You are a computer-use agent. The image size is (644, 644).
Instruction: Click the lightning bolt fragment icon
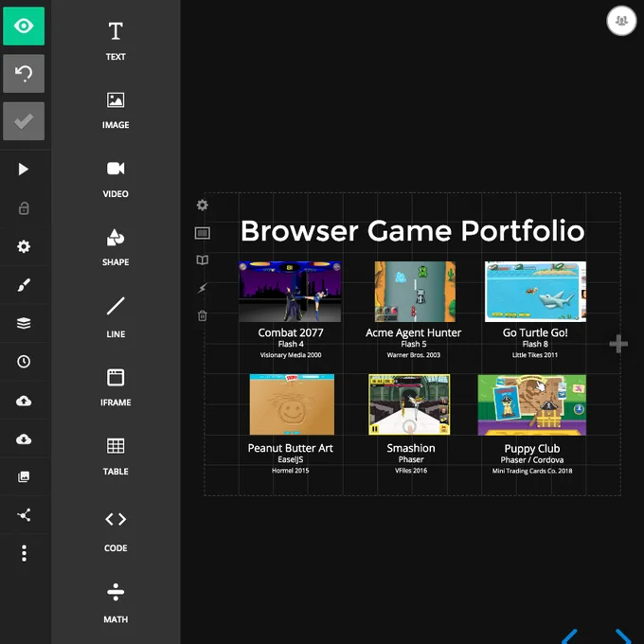[202, 288]
